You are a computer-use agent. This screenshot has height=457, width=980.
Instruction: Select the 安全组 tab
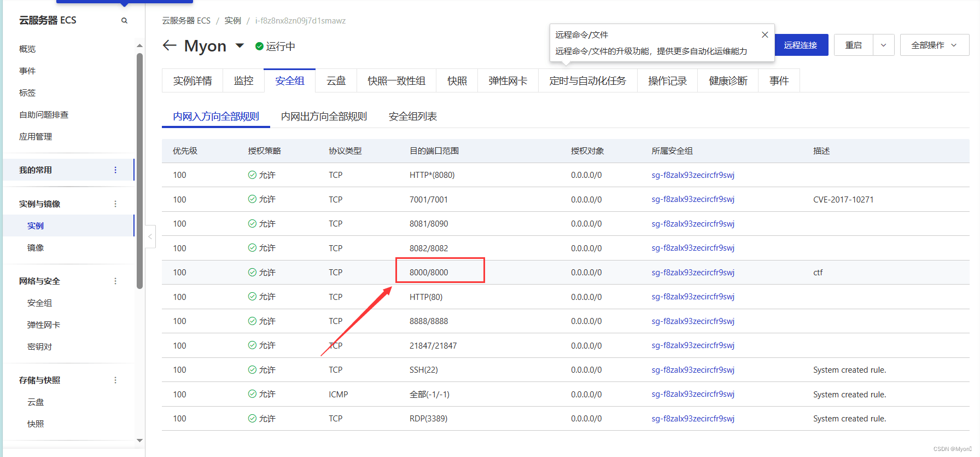click(289, 80)
